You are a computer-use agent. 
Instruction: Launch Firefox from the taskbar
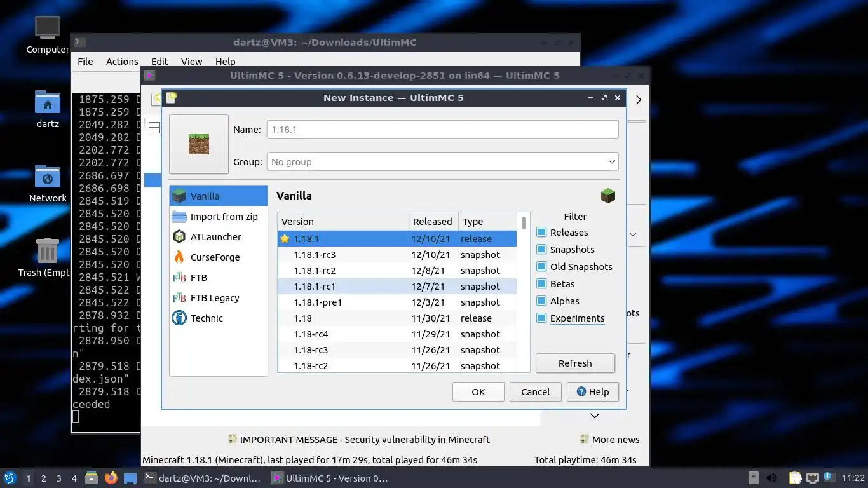[x=111, y=478]
